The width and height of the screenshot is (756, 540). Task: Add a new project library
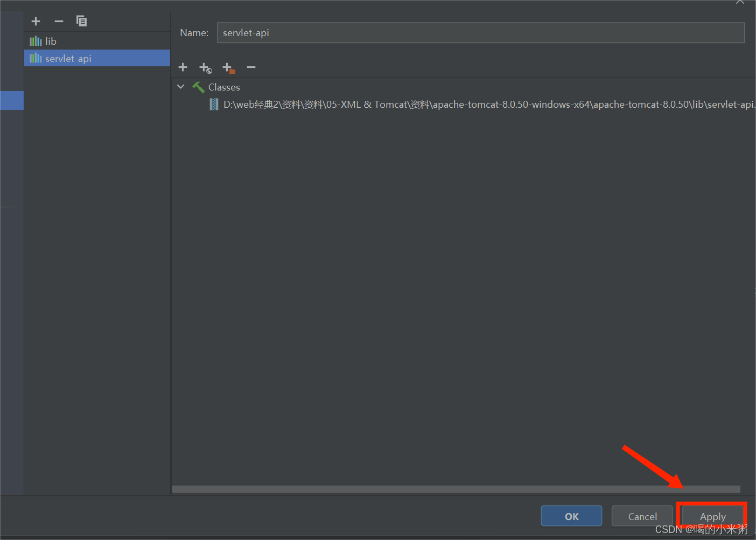[x=36, y=22]
